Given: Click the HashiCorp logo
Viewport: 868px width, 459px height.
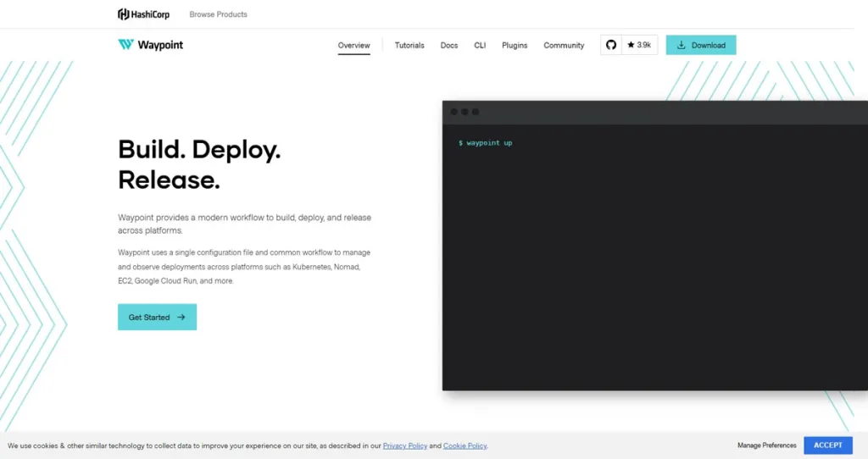Looking at the screenshot, I should (x=143, y=14).
